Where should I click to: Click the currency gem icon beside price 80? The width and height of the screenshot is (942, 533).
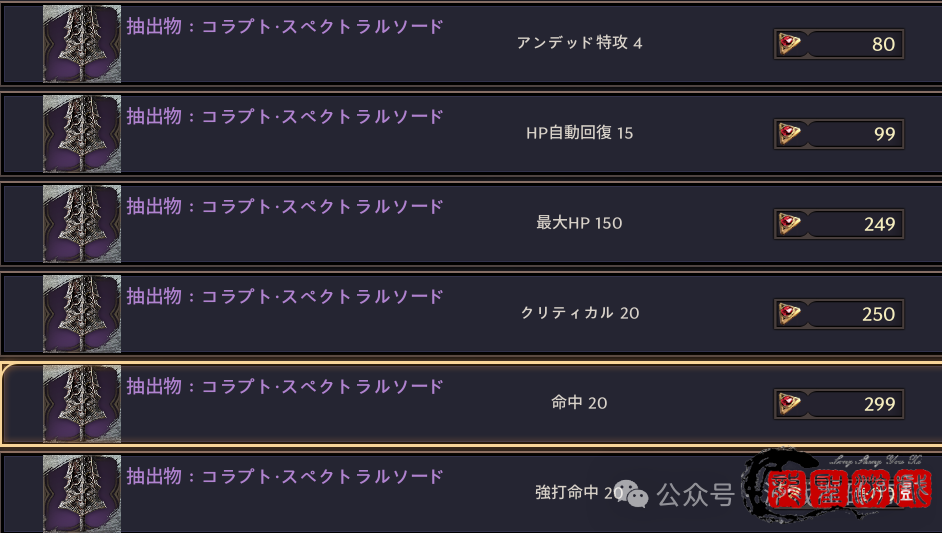pyautogui.click(x=790, y=44)
